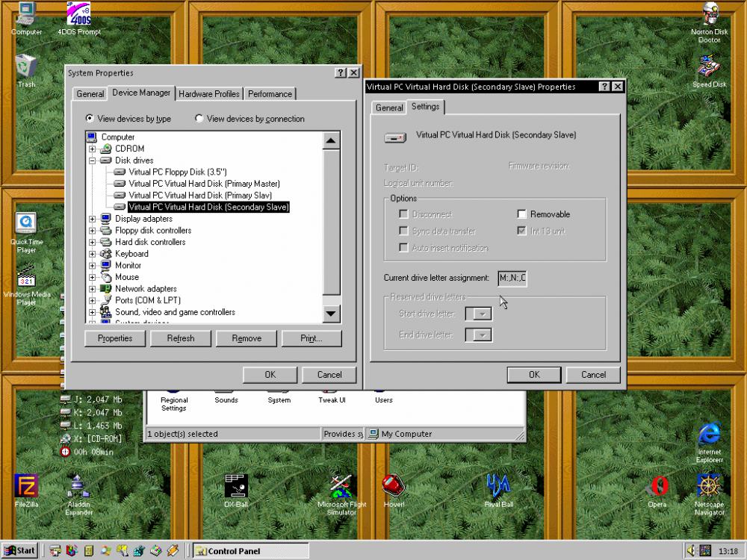
Task: Launch the DX-Ball game icon
Action: point(235,486)
